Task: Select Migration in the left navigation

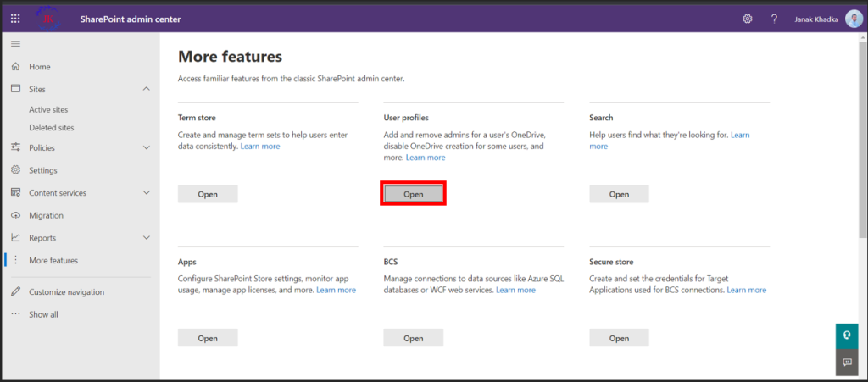Action: click(46, 216)
